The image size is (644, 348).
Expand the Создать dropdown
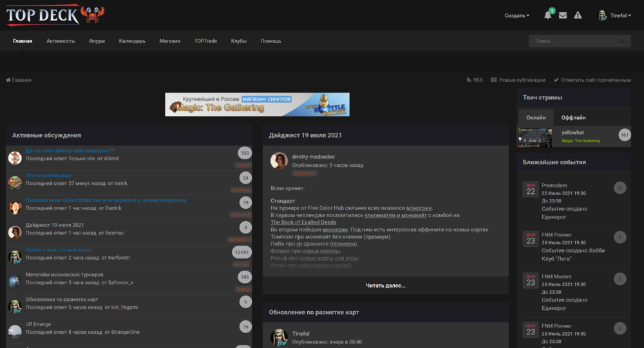[x=516, y=15]
